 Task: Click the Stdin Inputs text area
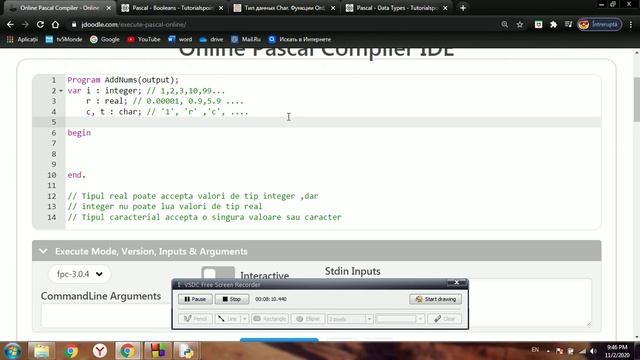point(530,302)
